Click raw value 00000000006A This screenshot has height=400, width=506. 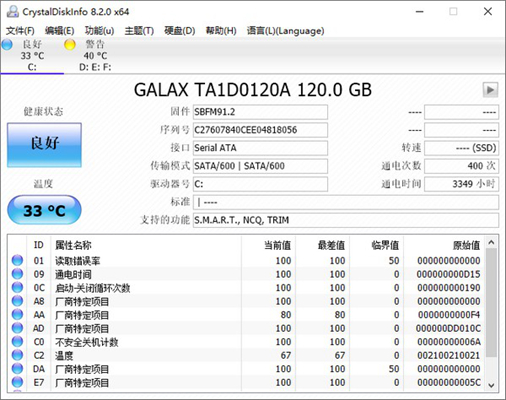click(x=449, y=342)
